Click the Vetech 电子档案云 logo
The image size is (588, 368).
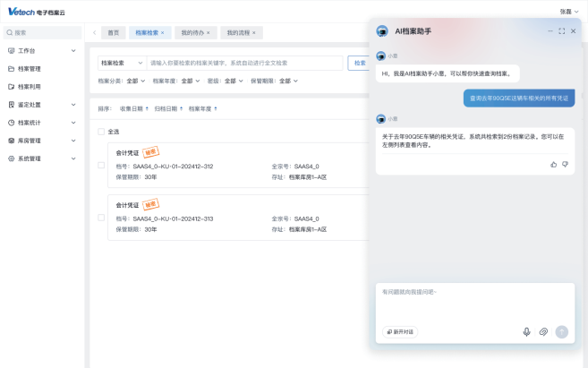click(x=37, y=12)
